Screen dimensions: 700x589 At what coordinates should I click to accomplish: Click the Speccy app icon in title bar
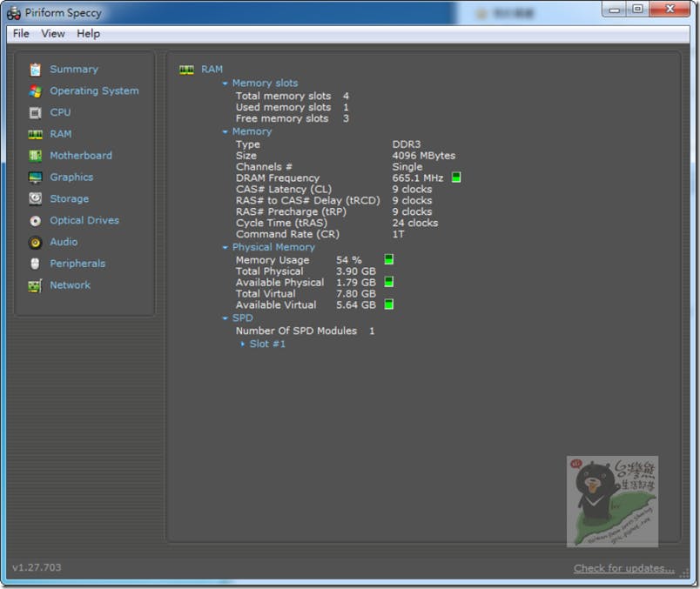pos(13,13)
